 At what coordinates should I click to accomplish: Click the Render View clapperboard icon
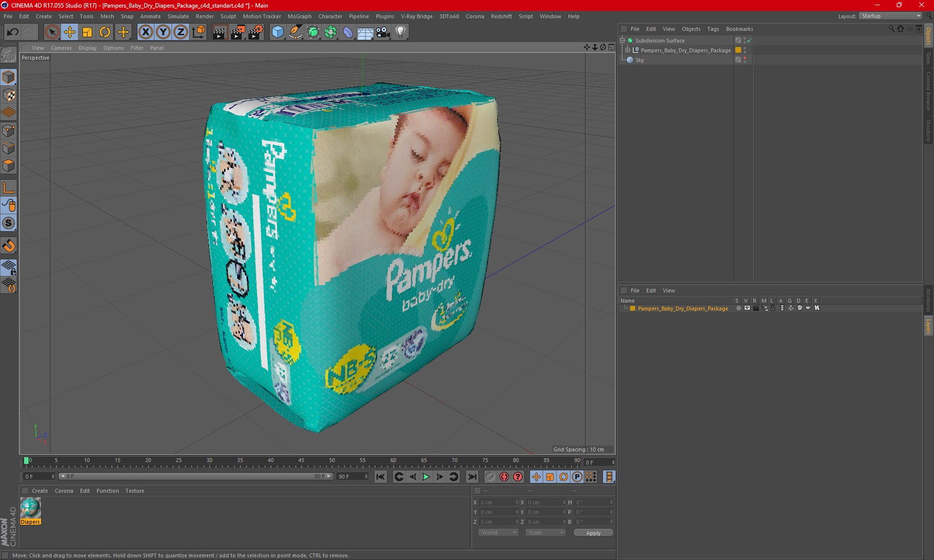pyautogui.click(x=219, y=32)
